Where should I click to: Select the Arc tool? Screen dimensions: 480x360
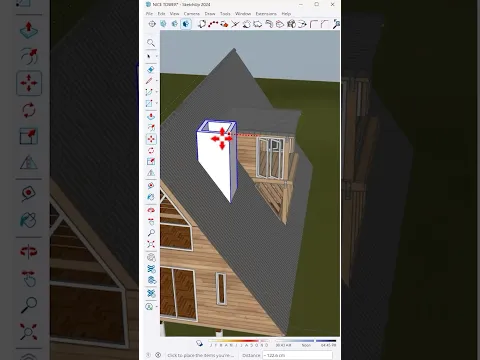pyautogui.click(x=149, y=92)
